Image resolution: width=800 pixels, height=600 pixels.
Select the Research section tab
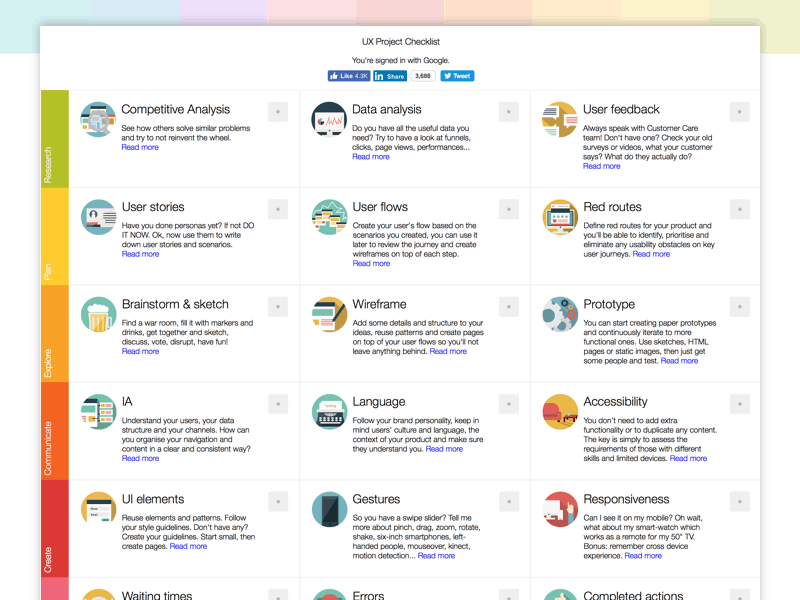55,139
